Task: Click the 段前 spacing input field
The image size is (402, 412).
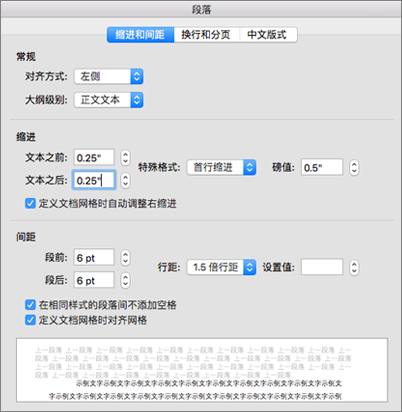Action: [94, 257]
